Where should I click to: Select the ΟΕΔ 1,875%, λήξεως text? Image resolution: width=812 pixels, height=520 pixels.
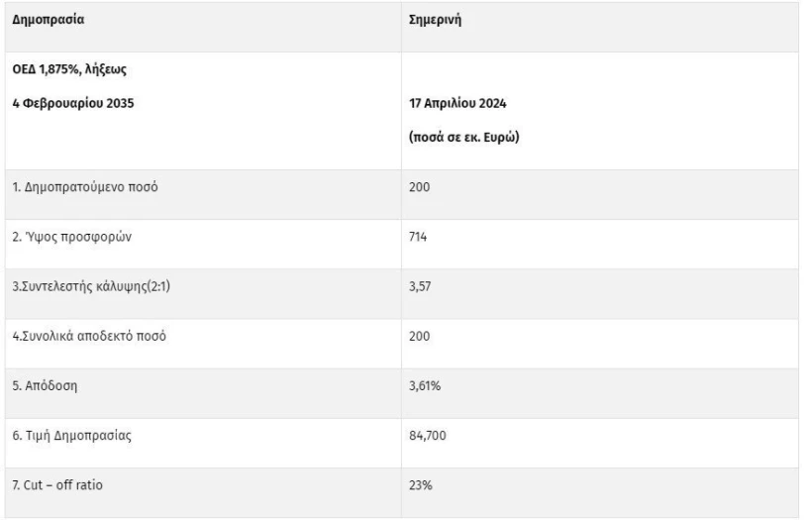[69, 69]
